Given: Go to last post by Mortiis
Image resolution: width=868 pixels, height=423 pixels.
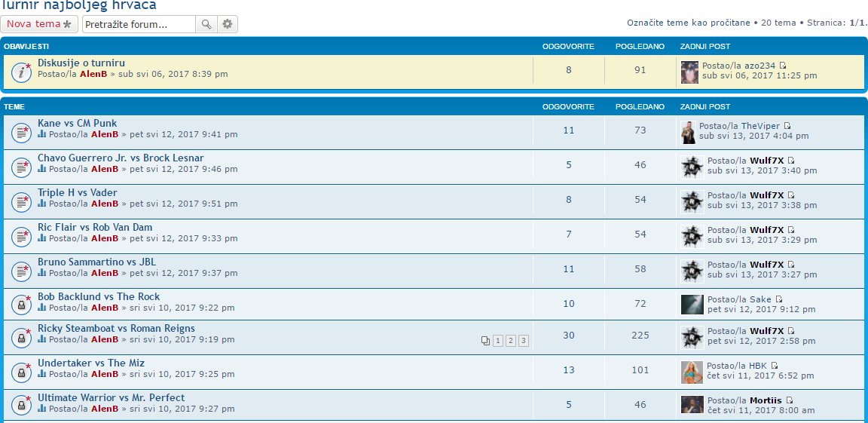Looking at the screenshot, I should pyautogui.click(x=790, y=400).
